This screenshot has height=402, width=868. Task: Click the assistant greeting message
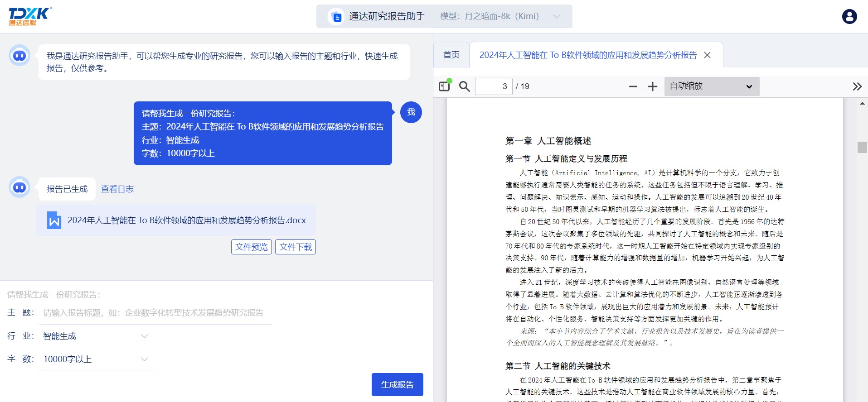coord(224,62)
